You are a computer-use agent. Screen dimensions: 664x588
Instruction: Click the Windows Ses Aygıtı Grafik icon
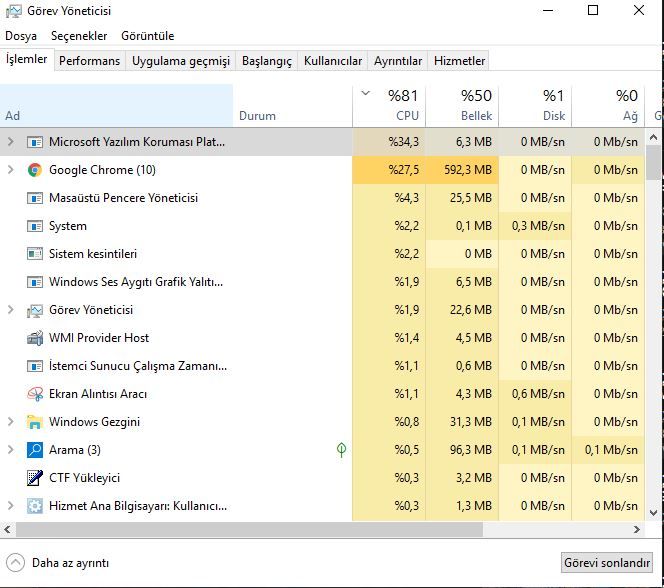[x=35, y=282]
